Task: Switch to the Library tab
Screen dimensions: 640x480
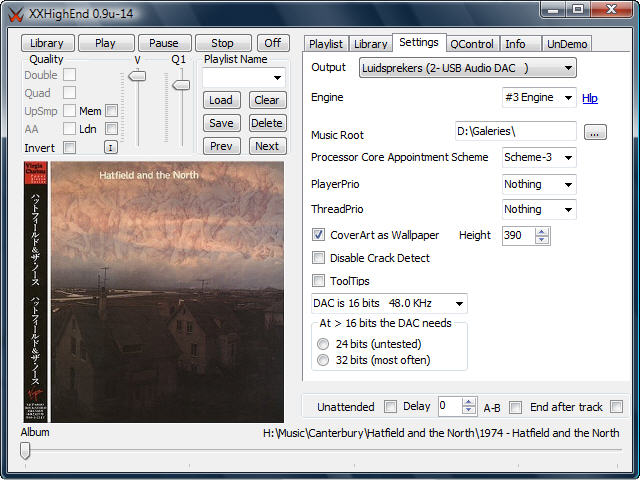Action: point(371,44)
